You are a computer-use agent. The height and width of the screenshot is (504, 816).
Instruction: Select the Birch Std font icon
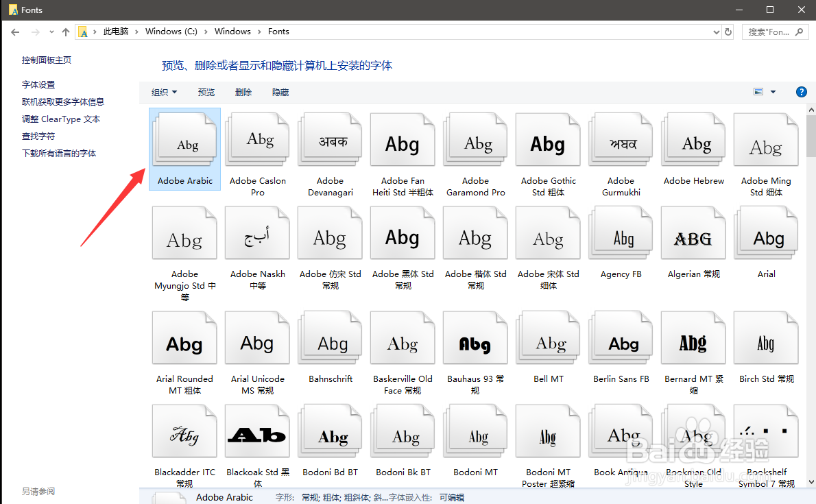point(766,337)
